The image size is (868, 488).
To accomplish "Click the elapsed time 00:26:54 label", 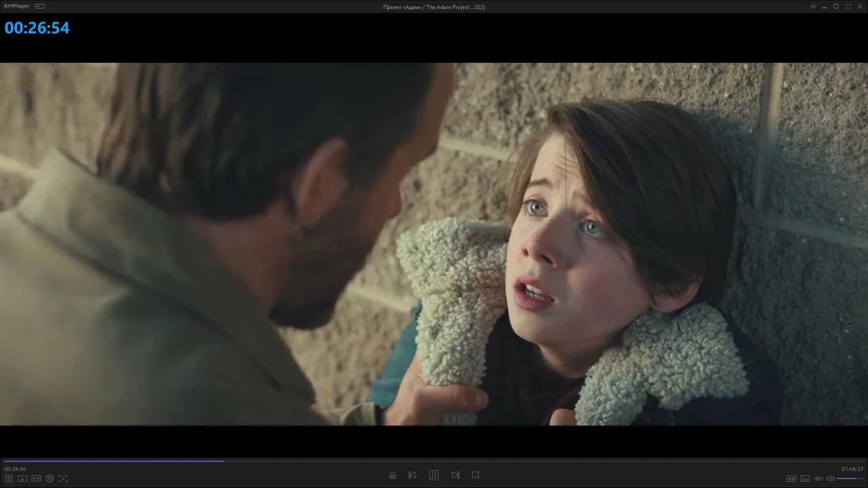I will coord(15,469).
